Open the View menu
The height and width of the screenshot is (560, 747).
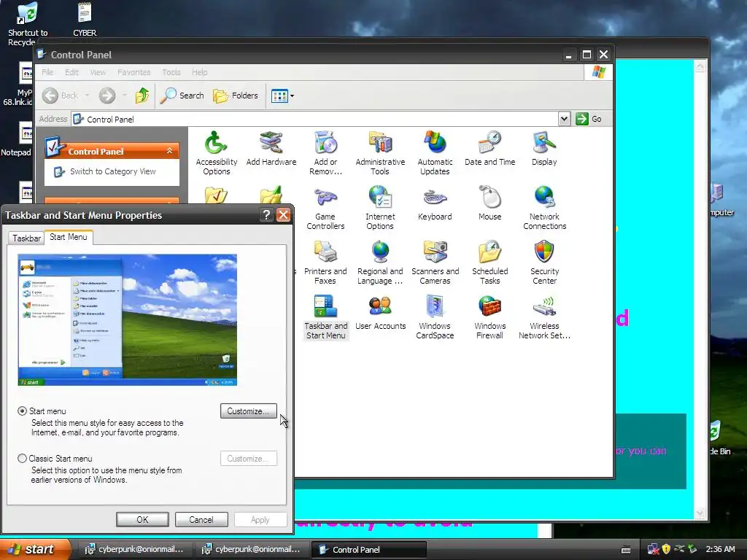click(x=98, y=72)
